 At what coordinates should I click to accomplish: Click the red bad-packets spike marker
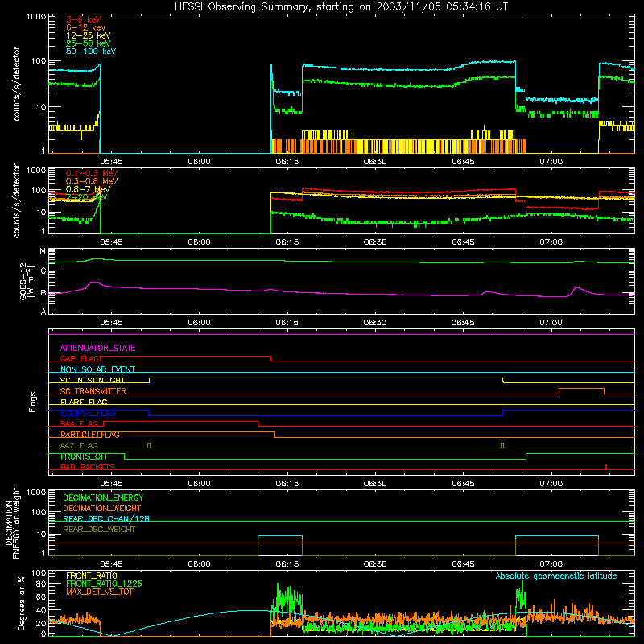[606, 467]
